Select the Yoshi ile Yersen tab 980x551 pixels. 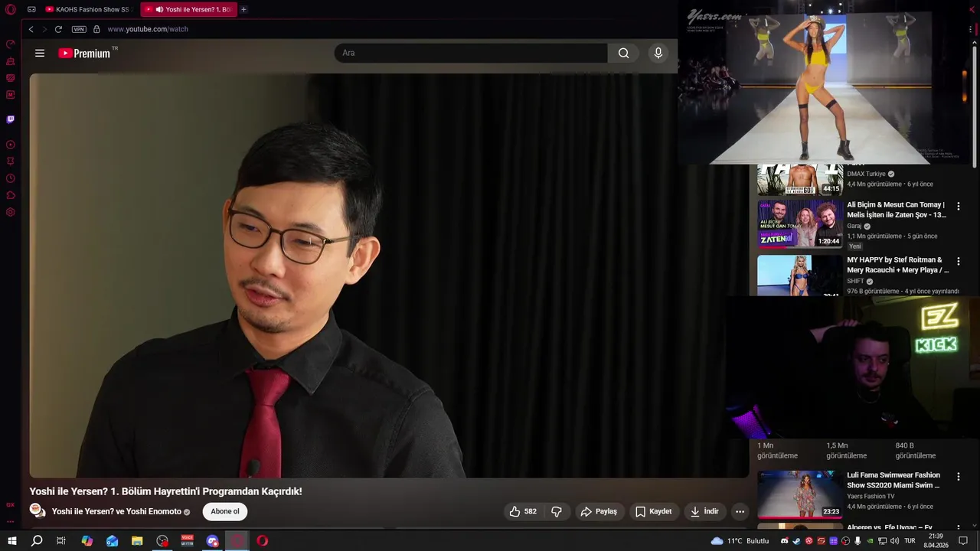[188, 9]
